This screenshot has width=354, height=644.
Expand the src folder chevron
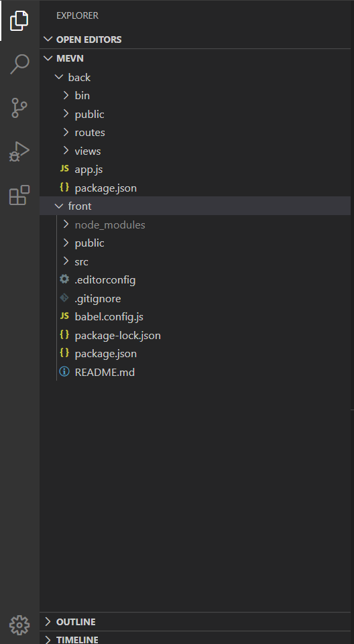(x=66, y=261)
